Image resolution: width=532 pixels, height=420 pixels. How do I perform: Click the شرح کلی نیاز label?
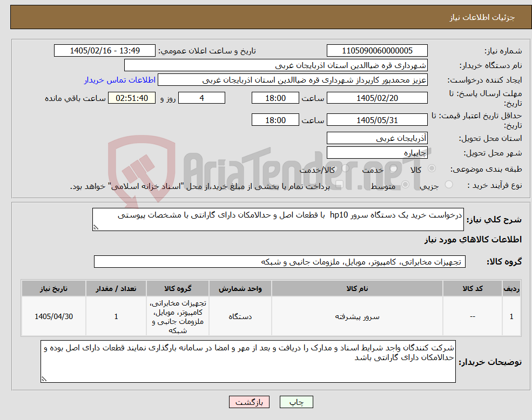tap(494, 220)
